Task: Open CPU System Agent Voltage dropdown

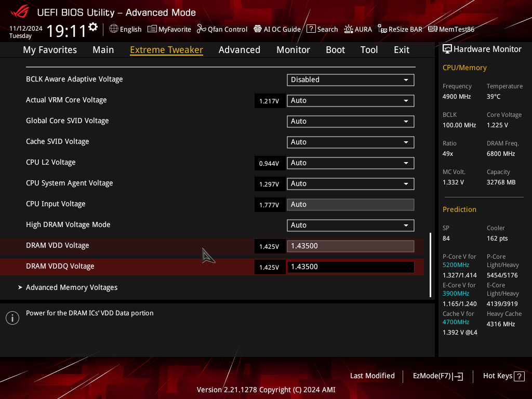Action: tap(351, 183)
